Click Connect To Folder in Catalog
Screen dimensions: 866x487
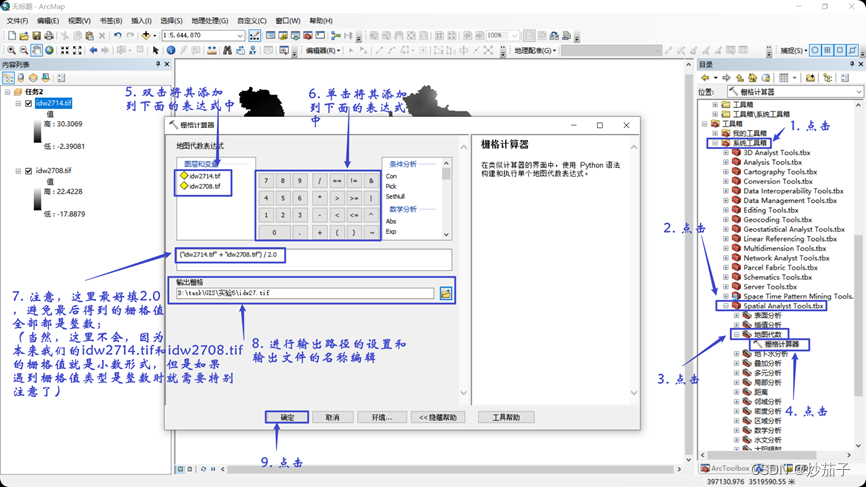(x=810, y=78)
